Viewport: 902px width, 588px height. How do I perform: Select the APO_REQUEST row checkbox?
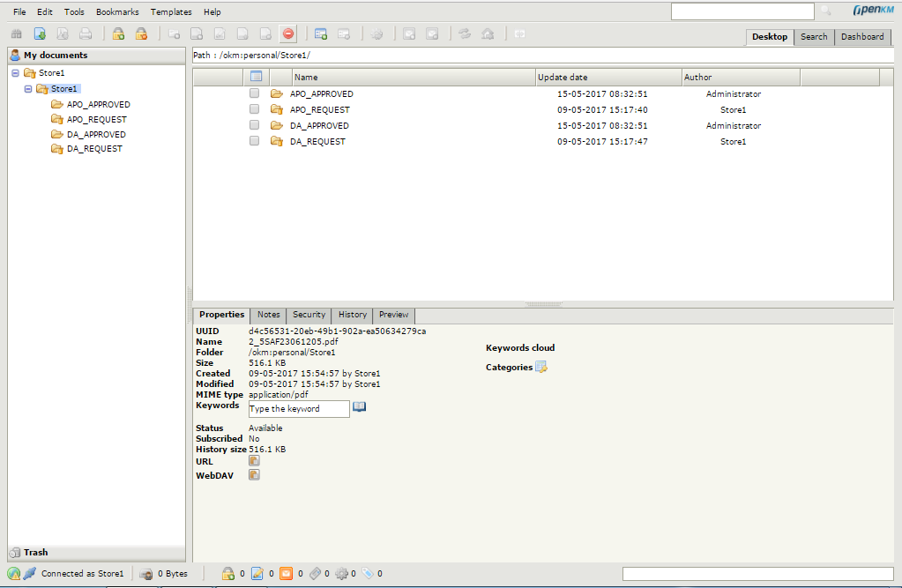[x=254, y=109]
